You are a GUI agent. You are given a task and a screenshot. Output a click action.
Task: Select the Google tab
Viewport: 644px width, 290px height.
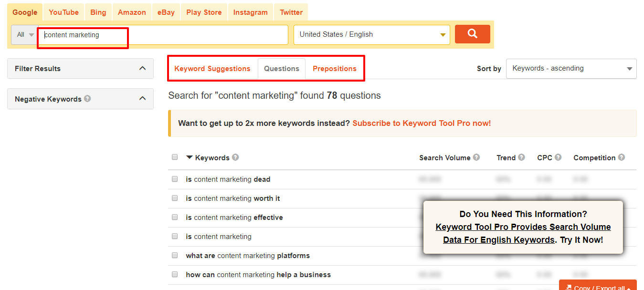point(25,12)
